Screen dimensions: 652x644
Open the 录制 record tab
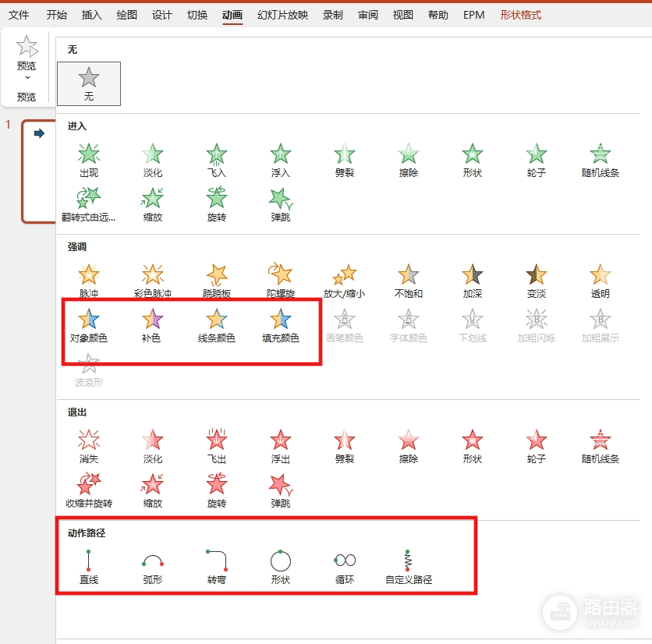pos(333,15)
